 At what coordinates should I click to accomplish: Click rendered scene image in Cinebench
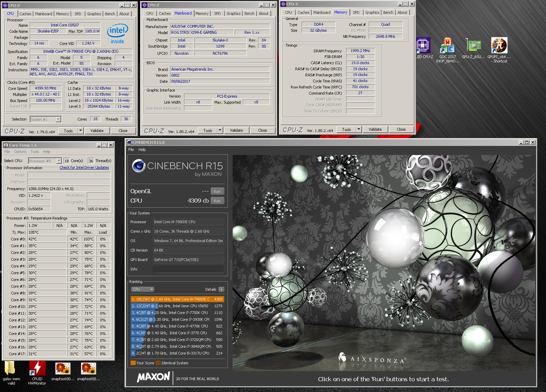[384, 263]
